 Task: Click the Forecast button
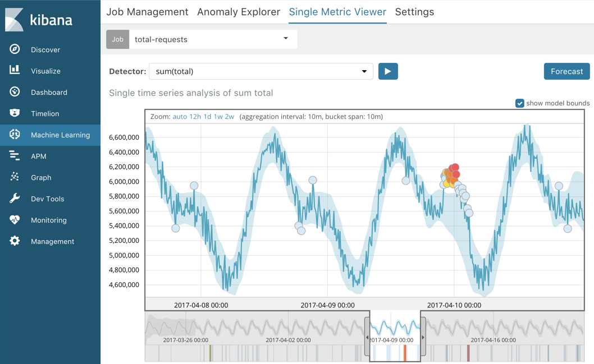566,71
